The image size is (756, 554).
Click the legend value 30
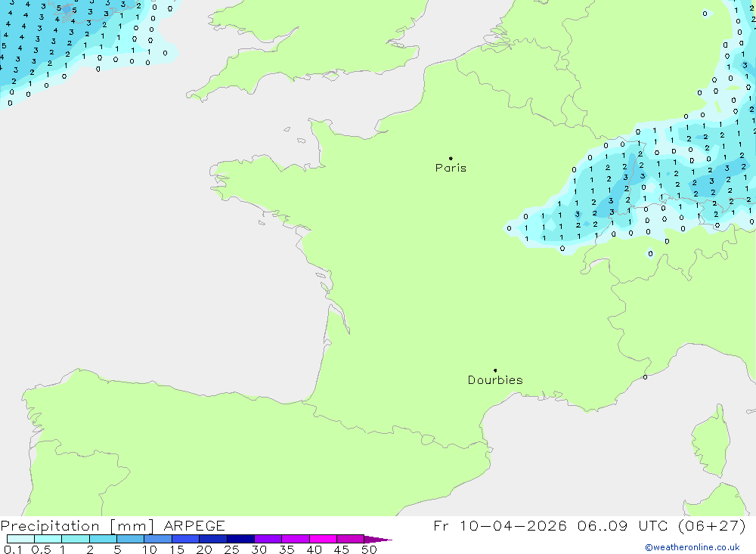pyautogui.click(x=259, y=549)
